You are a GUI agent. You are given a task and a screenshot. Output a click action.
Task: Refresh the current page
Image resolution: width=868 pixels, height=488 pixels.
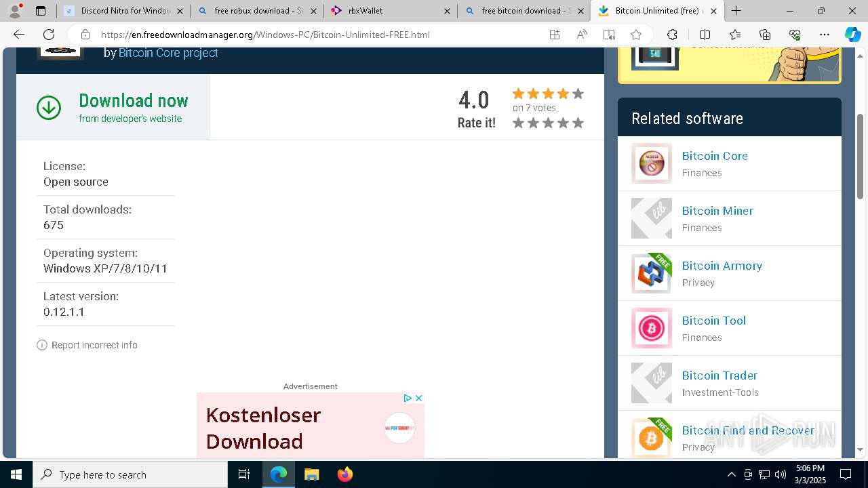tap(49, 35)
